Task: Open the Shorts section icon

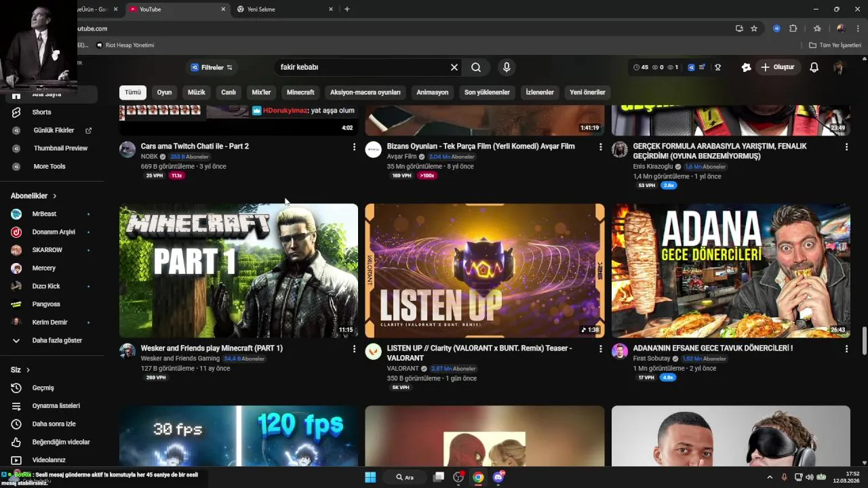Action: [16, 112]
